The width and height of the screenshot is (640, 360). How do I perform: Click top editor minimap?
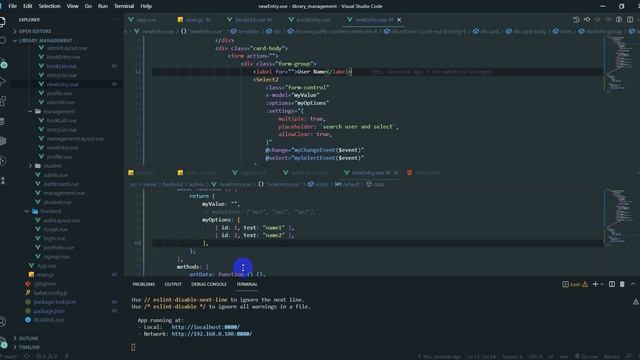(x=620, y=64)
